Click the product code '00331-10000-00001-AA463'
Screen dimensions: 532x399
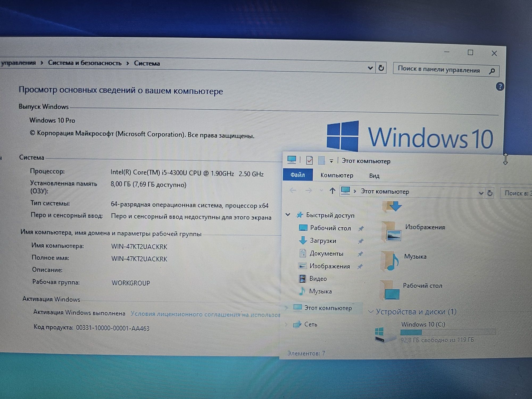pos(113,328)
